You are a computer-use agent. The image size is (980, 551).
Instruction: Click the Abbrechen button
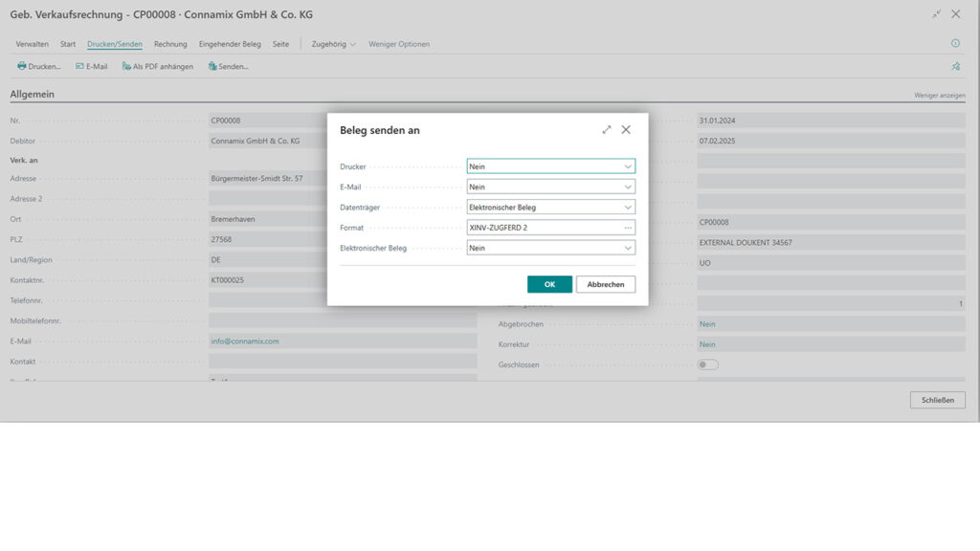tap(605, 284)
